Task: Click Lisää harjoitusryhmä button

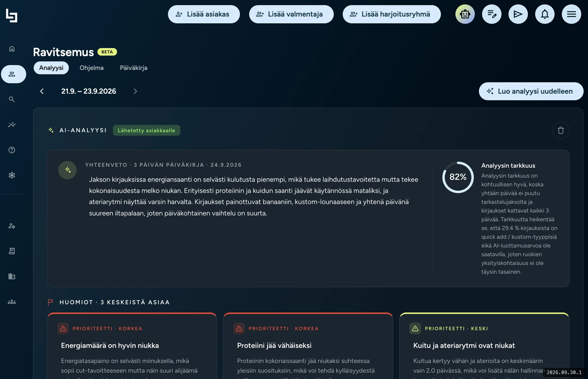Action: point(392,14)
